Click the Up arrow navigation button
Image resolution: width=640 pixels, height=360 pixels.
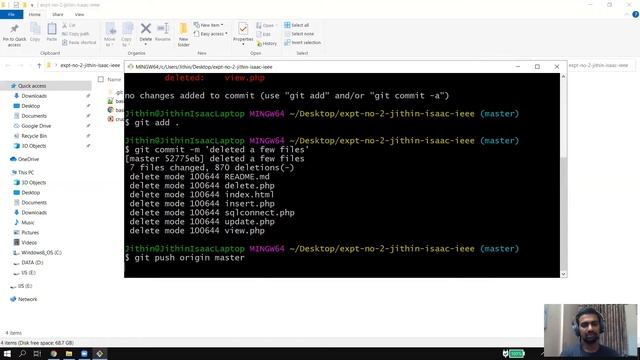click(x=39, y=65)
